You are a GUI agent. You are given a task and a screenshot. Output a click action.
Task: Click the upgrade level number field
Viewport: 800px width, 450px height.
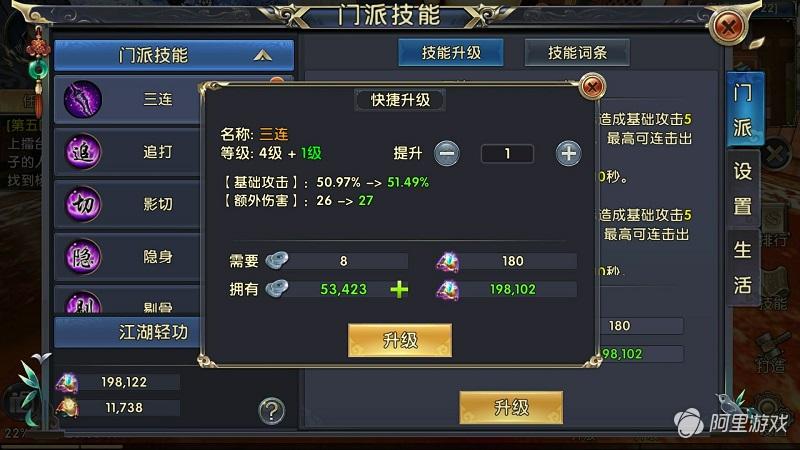coord(507,154)
